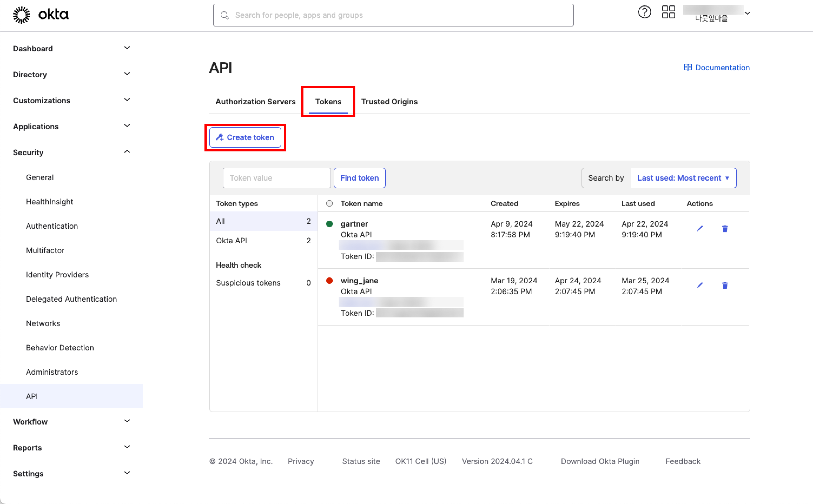Filter by Okta API token type

pos(263,241)
